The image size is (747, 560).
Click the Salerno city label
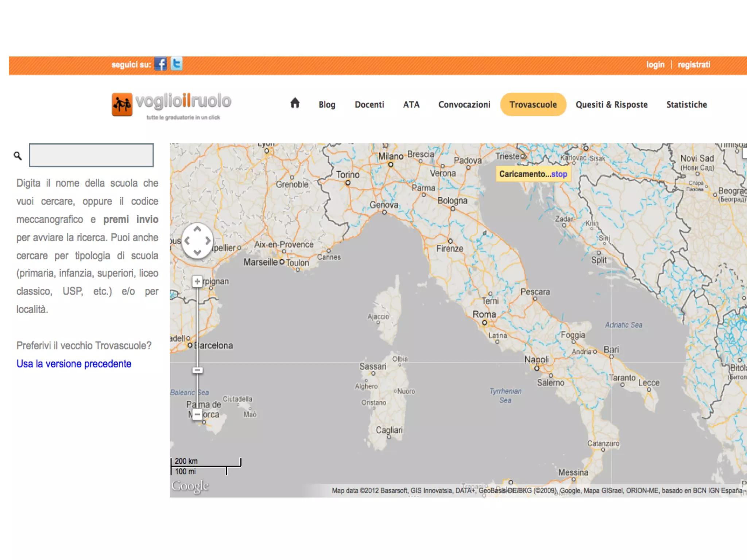tap(550, 383)
